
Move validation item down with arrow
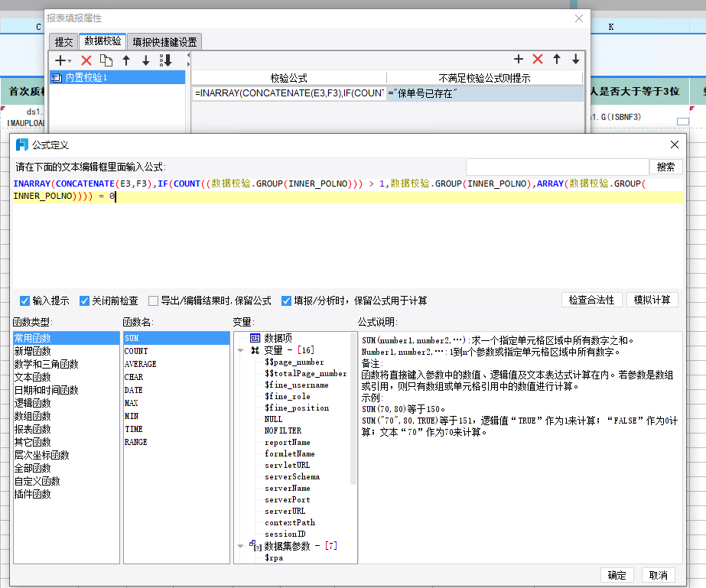(x=145, y=60)
